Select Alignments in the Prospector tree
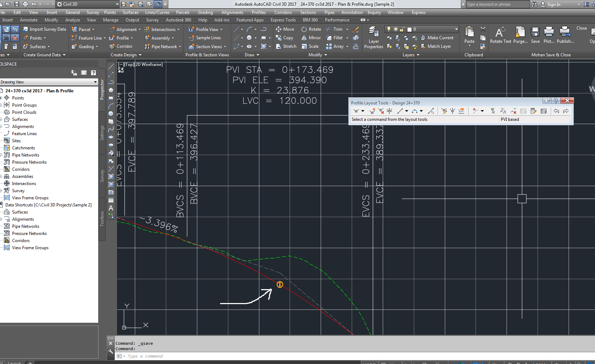595x364 pixels. pos(23,127)
